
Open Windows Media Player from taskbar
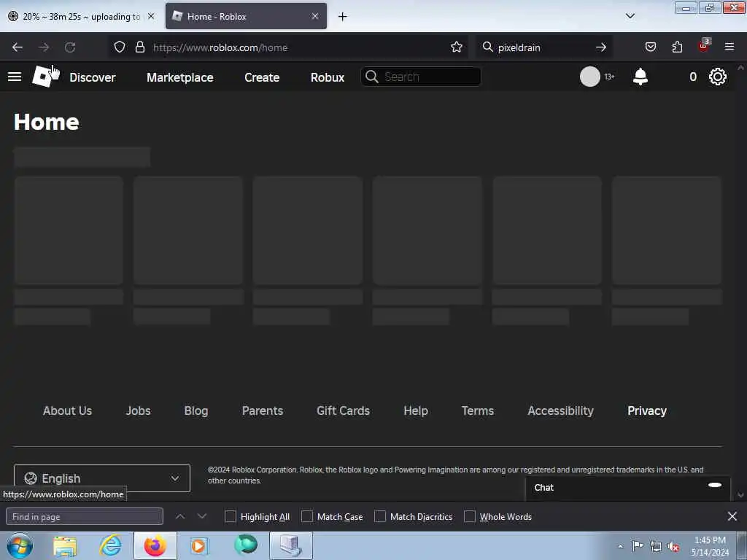point(200,545)
